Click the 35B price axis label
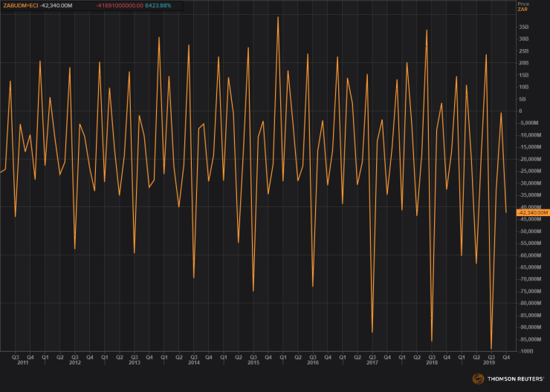The height and width of the screenshot is (392, 550). click(524, 27)
